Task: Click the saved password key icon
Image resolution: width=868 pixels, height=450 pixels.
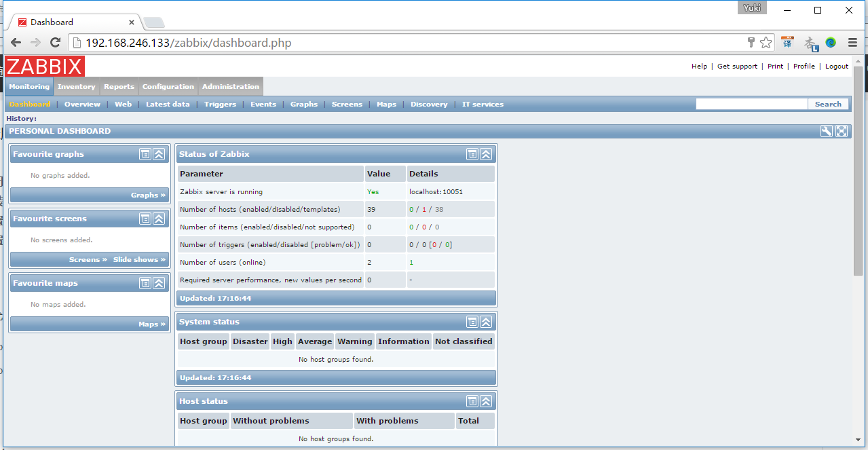Action: (x=751, y=43)
